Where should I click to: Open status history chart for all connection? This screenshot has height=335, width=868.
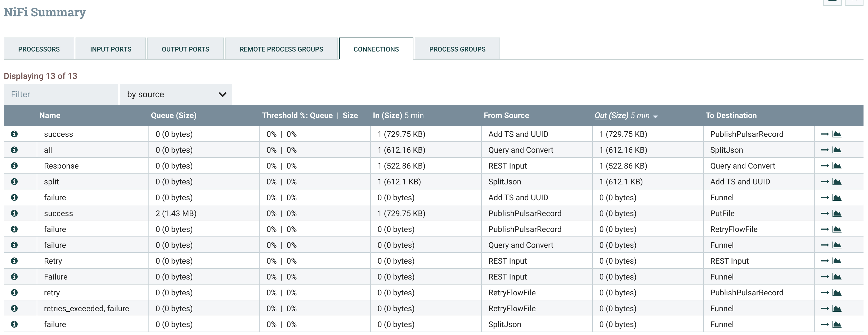[x=837, y=150]
